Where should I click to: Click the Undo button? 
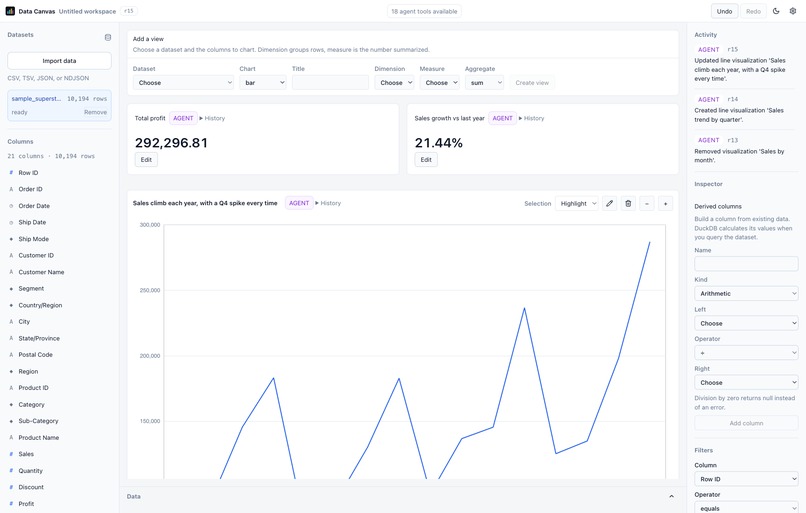pyautogui.click(x=724, y=11)
